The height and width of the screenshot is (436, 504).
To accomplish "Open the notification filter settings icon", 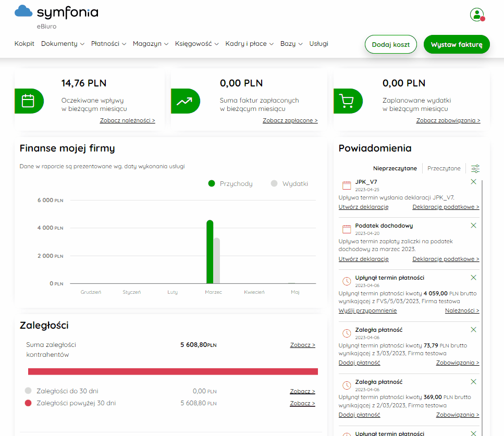I will coord(475,168).
